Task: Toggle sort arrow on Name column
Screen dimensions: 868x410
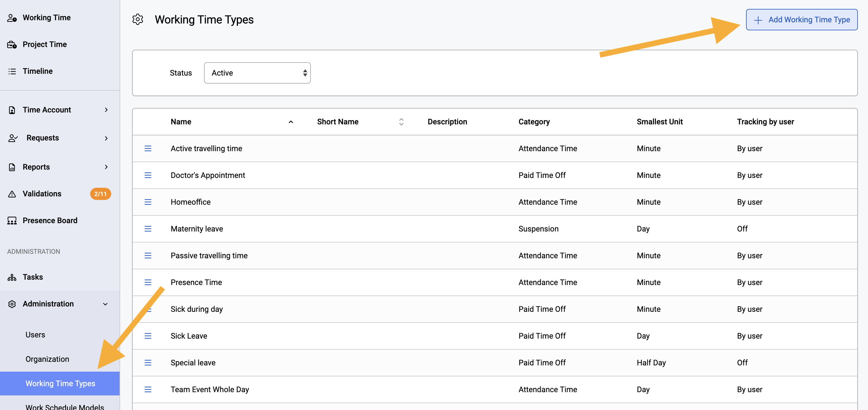Action: (291, 122)
